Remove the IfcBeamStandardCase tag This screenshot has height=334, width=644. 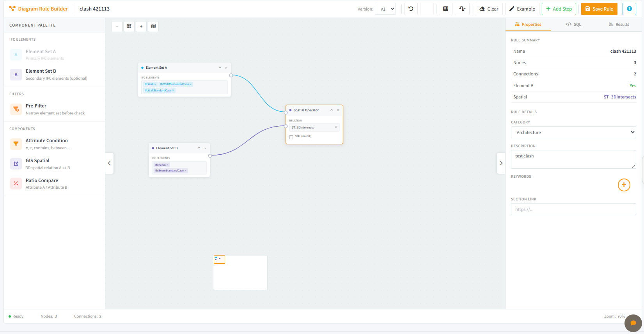(x=185, y=171)
